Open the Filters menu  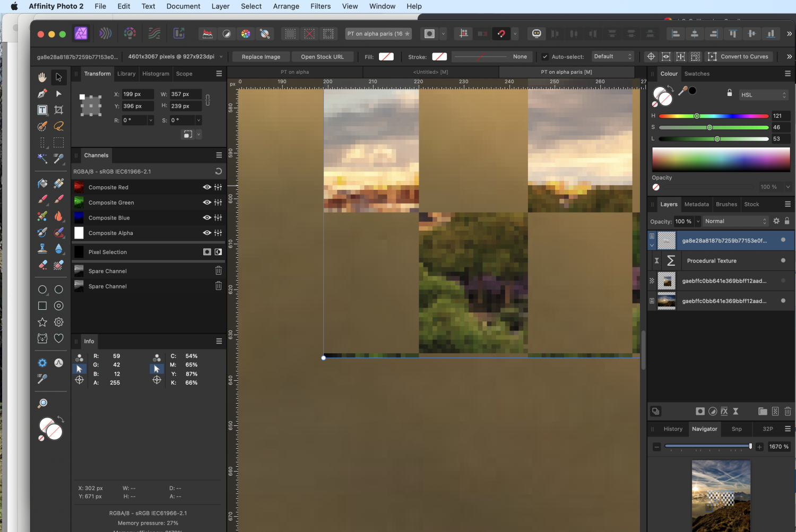[x=321, y=6]
